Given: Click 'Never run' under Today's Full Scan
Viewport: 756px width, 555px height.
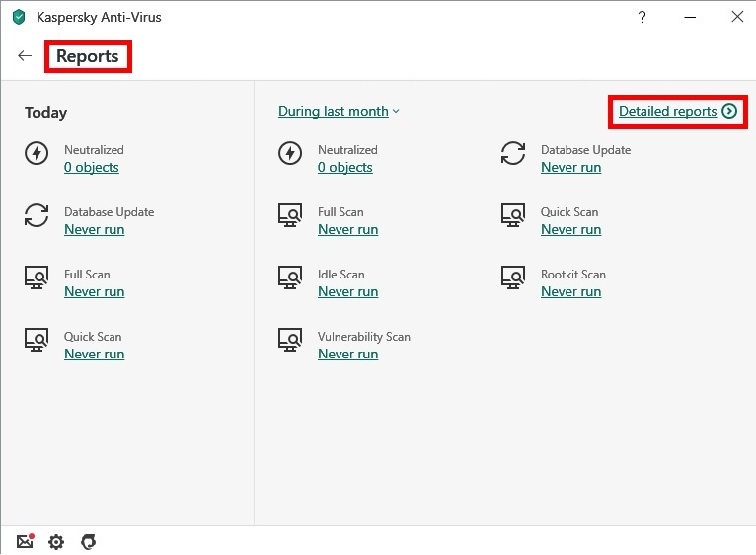Looking at the screenshot, I should (94, 291).
